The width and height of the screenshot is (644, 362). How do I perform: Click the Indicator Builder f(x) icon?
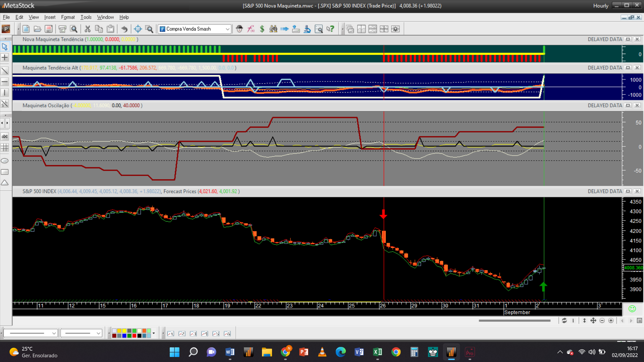(x=251, y=29)
